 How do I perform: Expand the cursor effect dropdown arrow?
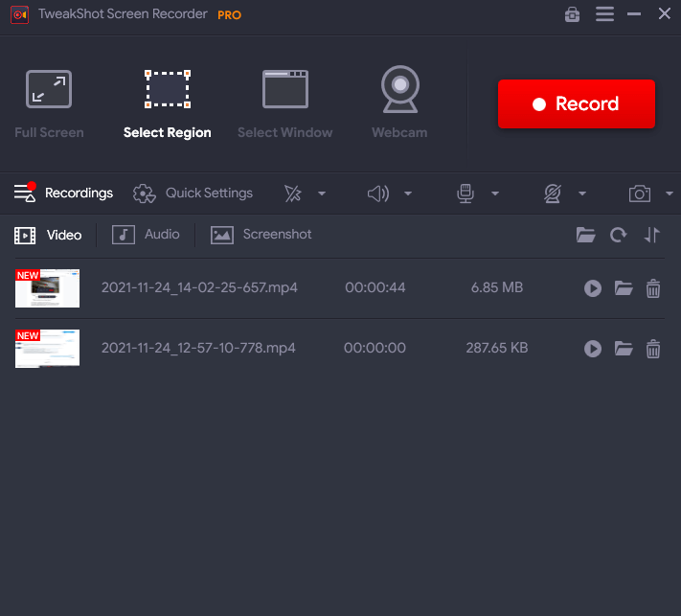[x=322, y=194]
